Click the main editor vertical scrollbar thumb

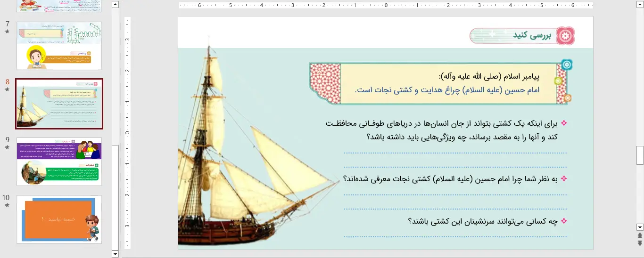click(640, 155)
